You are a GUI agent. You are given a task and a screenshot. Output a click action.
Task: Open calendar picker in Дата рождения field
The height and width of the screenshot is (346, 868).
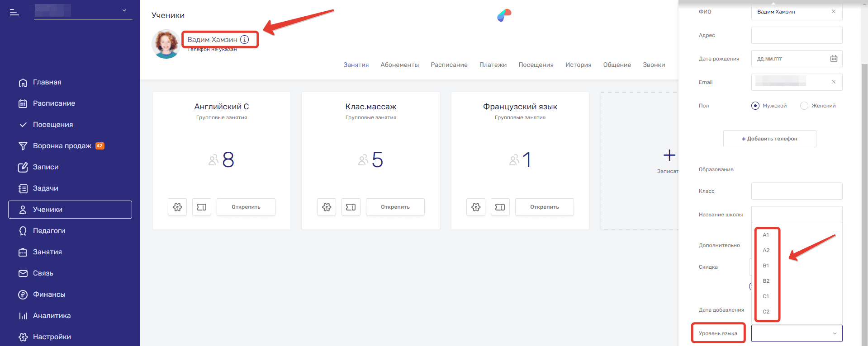(834, 59)
